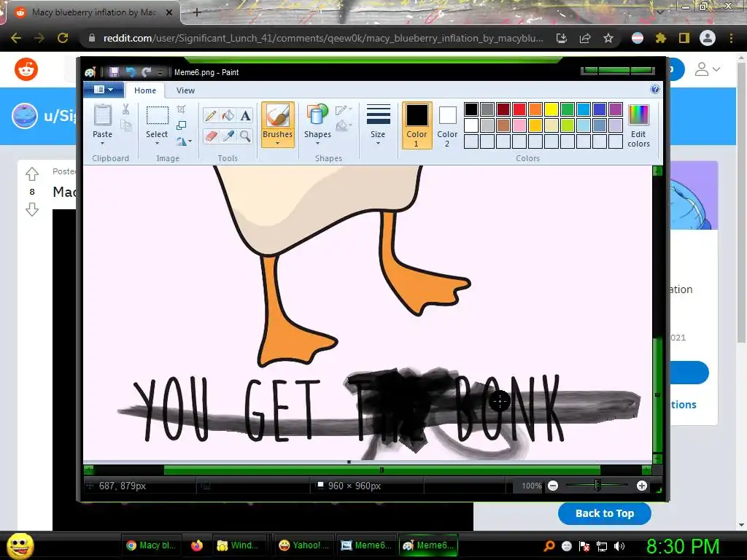Open the Customize Quick Access Toolbar arrow
The height and width of the screenshot is (560, 747).
point(160,72)
